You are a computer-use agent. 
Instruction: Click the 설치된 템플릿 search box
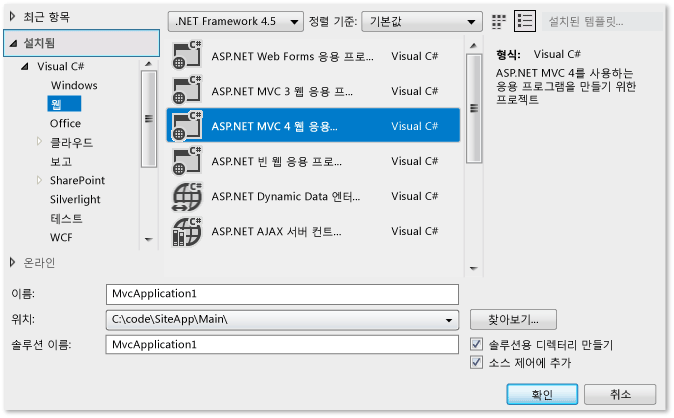602,21
